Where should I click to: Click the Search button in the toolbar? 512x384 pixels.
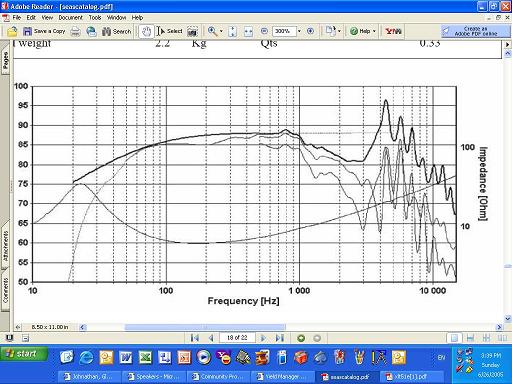pyautogui.click(x=116, y=31)
